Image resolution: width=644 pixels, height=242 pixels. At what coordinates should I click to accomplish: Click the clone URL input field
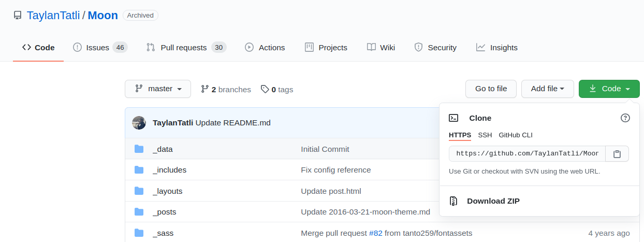click(x=527, y=154)
